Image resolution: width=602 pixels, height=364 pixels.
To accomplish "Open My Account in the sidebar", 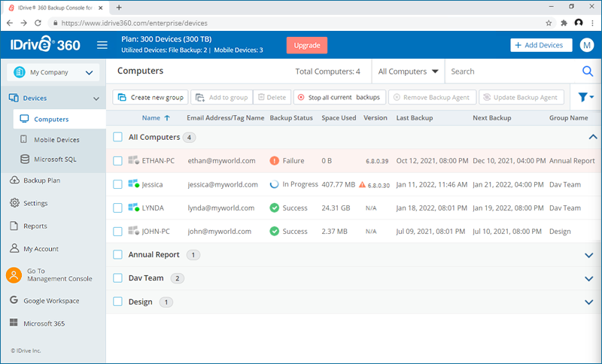I will [41, 248].
